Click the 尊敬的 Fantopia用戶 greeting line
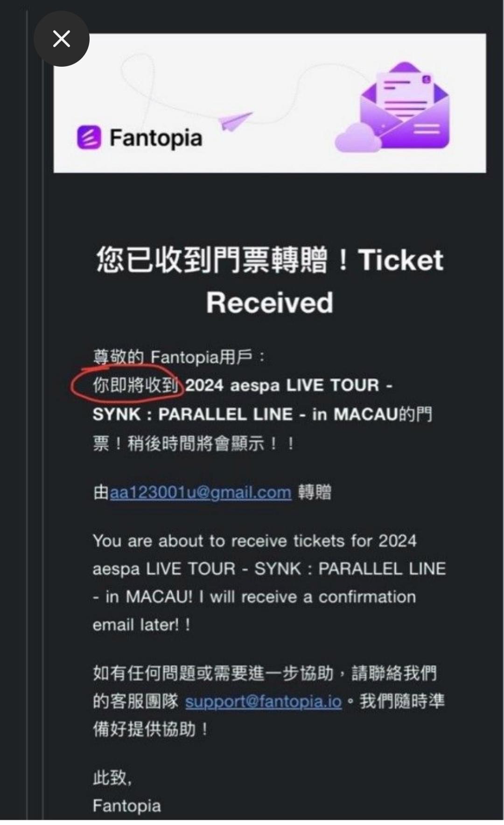This screenshot has height=825, width=504. coord(179,357)
